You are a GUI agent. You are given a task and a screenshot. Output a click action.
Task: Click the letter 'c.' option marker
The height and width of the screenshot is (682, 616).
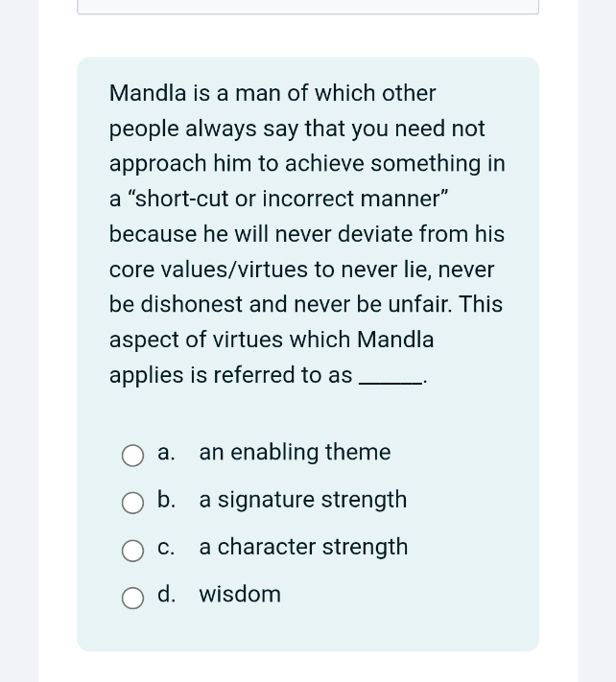[166, 548]
